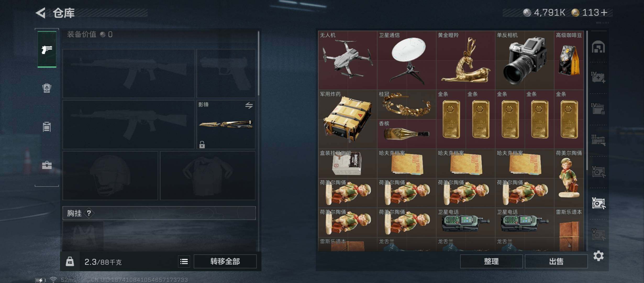Select the 无人机 drone item
Viewport: 644px width, 283px height.
(348, 60)
